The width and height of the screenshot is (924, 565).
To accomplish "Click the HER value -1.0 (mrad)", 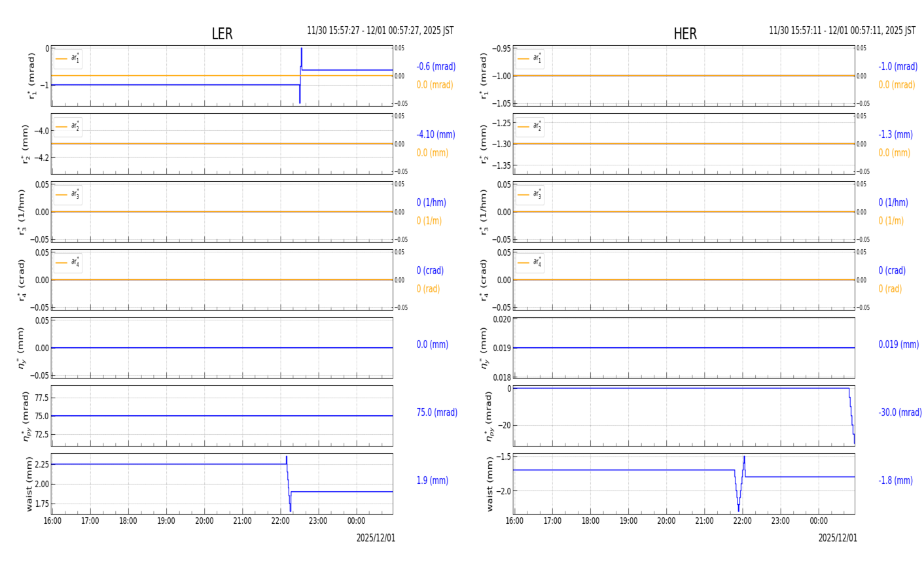I will coord(898,67).
